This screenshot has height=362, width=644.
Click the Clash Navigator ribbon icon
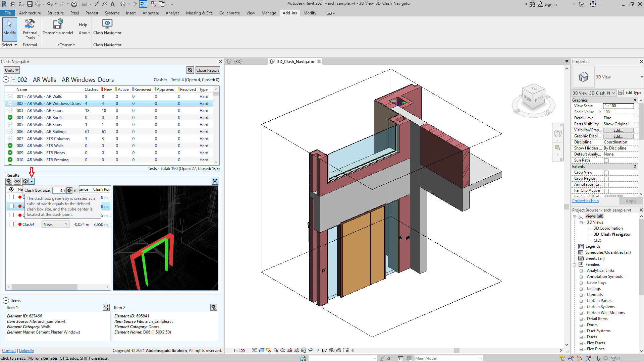coord(107,24)
